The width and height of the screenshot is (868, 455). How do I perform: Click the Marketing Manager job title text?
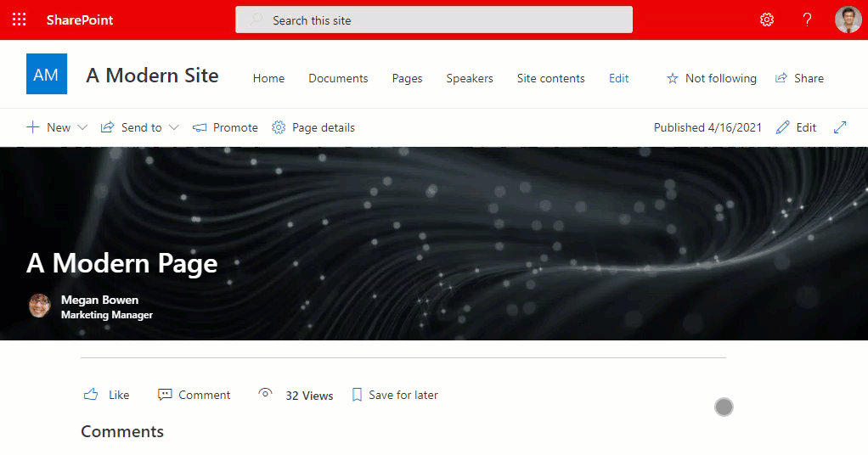point(107,315)
